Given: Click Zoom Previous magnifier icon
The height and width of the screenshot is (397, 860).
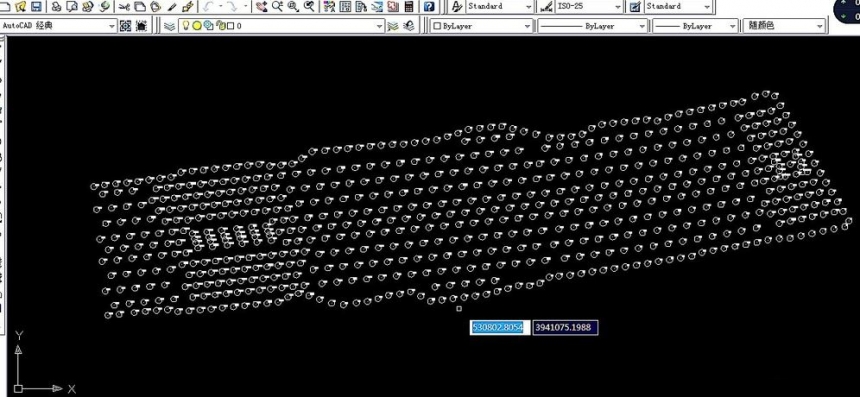Looking at the screenshot, I should point(310,7).
